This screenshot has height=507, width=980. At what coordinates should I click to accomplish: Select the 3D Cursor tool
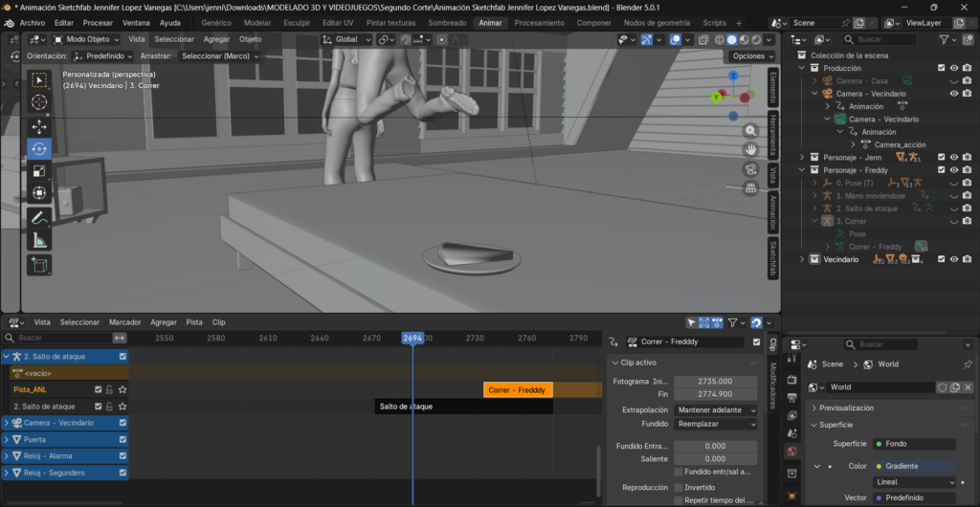point(39,102)
